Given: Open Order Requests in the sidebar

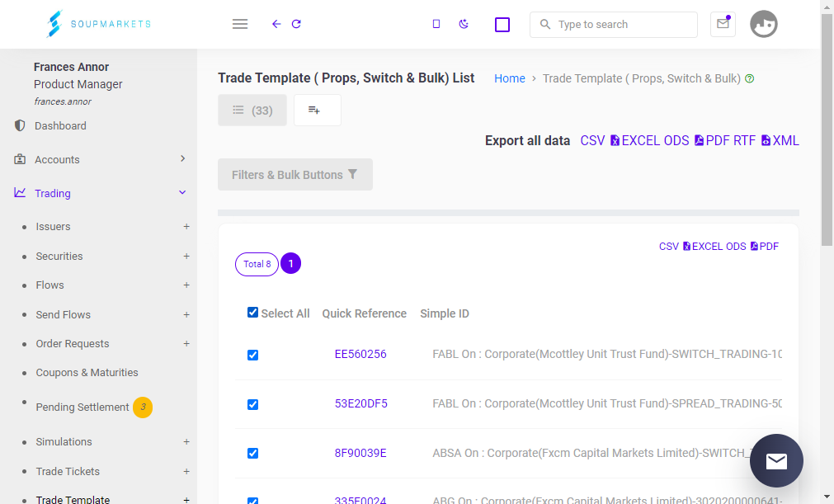Looking at the screenshot, I should click(73, 344).
